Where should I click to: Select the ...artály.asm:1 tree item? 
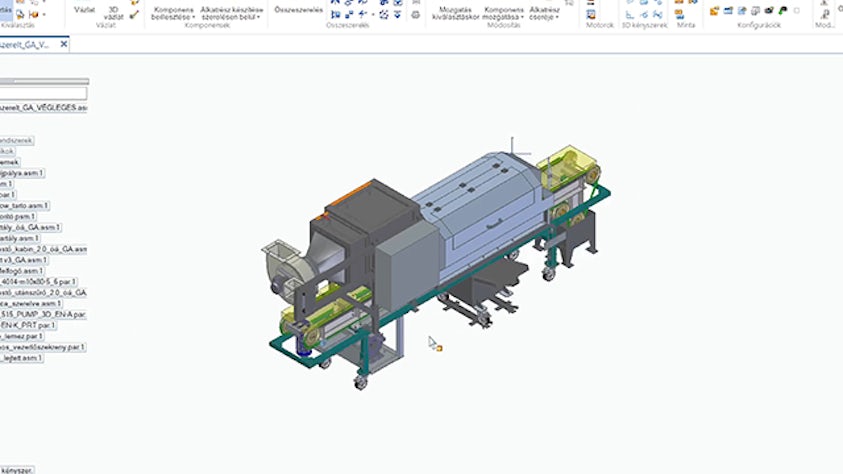pos(20,238)
